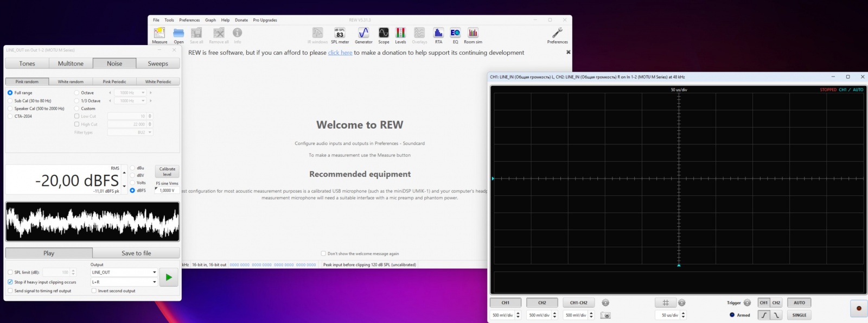Open the Preferences menu
Viewport: 868px width, 323px height.
pyautogui.click(x=189, y=20)
